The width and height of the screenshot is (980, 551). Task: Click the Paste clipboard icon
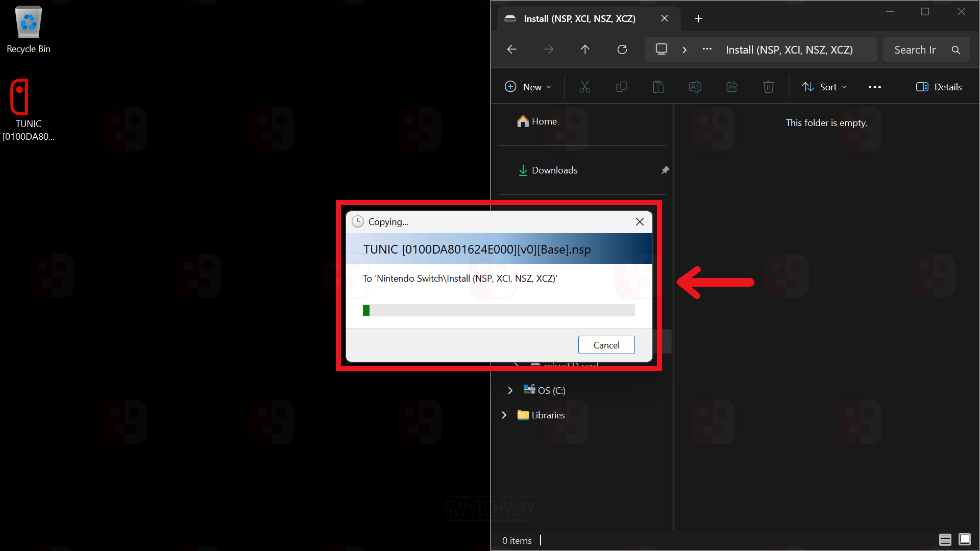tap(658, 87)
